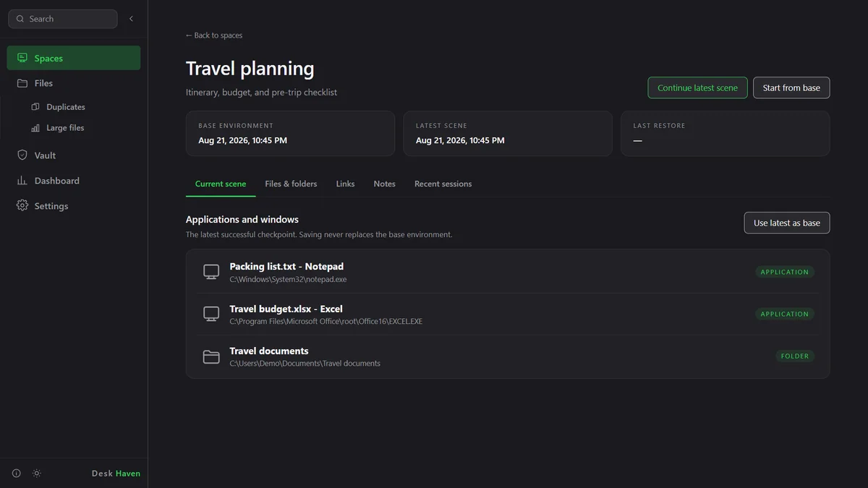This screenshot has width=868, height=488.
Task: Click the Settings gear icon
Action: click(22, 206)
